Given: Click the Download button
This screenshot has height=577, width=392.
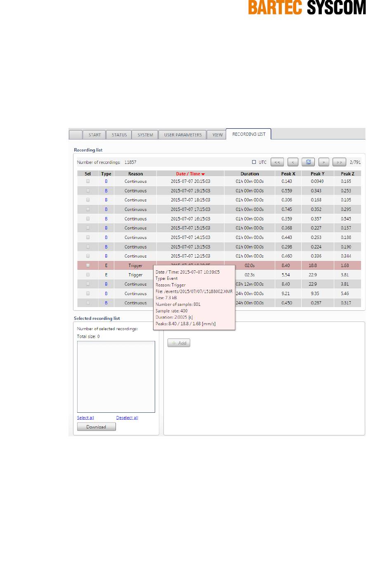Looking at the screenshot, I should click(96, 427).
